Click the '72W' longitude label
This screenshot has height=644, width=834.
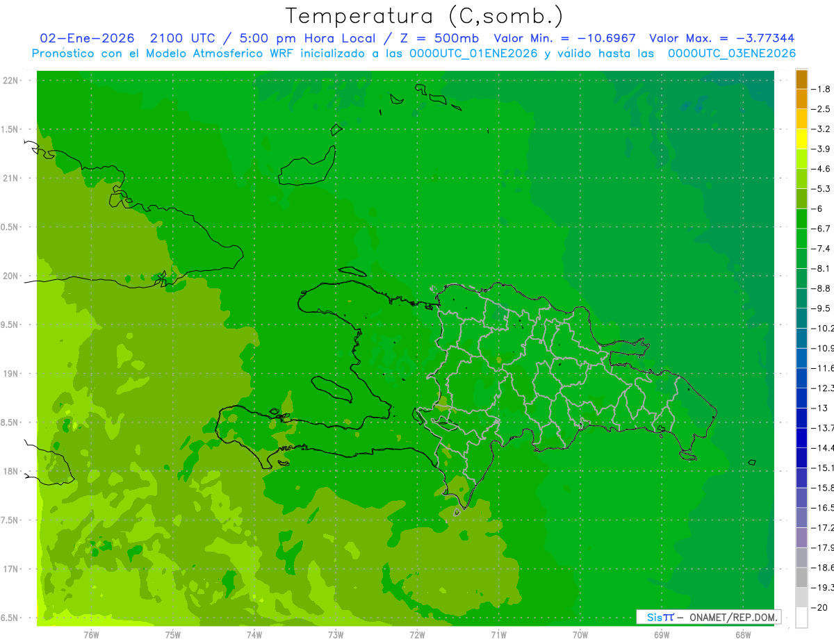(x=417, y=634)
